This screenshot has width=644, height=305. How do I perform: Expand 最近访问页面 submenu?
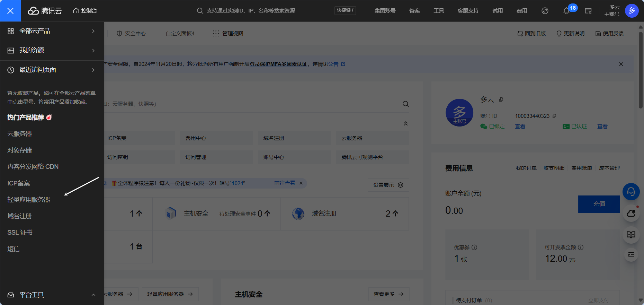tap(52, 70)
